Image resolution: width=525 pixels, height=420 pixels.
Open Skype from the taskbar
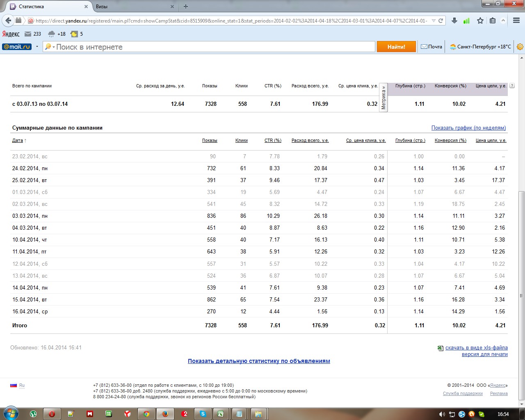(x=203, y=414)
